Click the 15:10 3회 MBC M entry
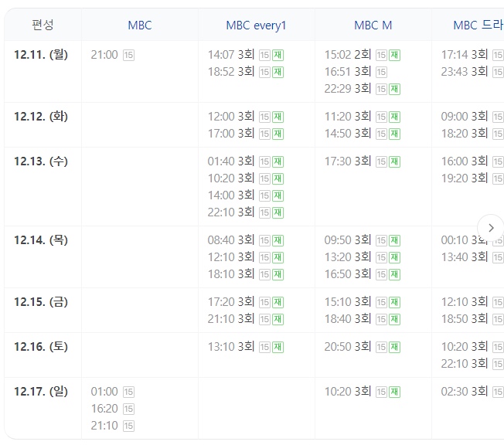 tap(348, 302)
